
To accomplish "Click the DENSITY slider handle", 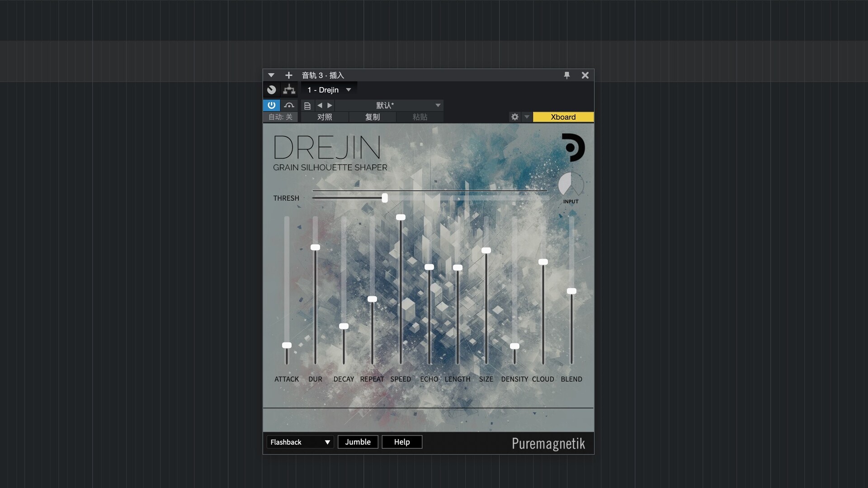I will [x=514, y=346].
